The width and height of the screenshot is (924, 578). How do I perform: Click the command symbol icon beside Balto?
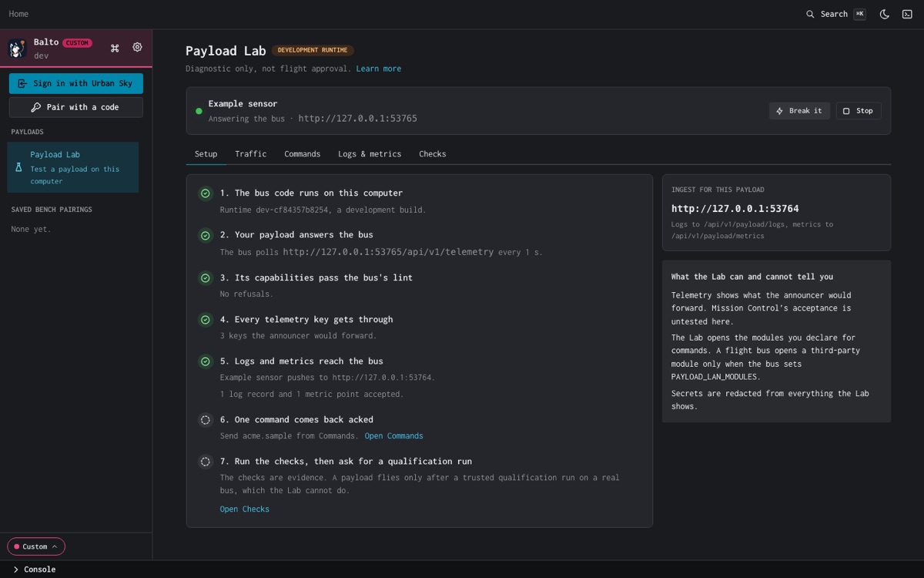pyautogui.click(x=115, y=48)
